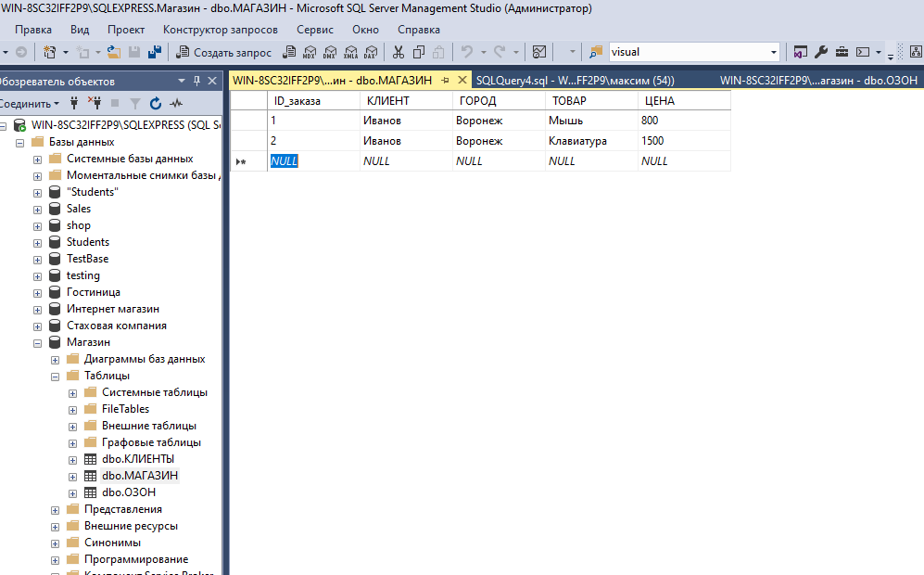924x575 pixels.
Task: Switch to the SQLQuery4.sql tab
Action: tap(576, 81)
